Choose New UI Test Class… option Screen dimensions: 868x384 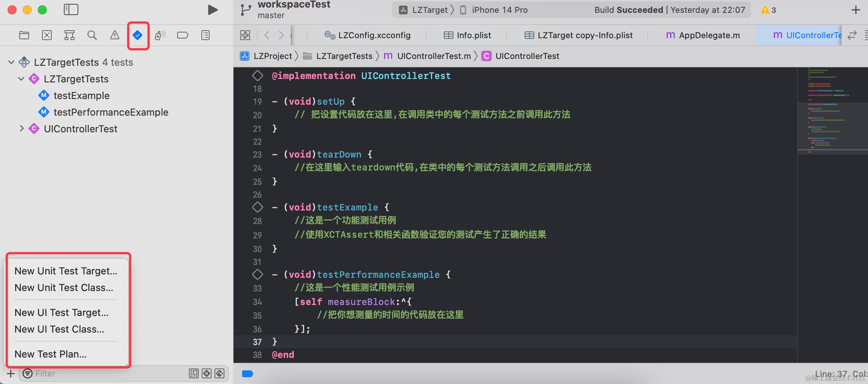pyautogui.click(x=66, y=329)
